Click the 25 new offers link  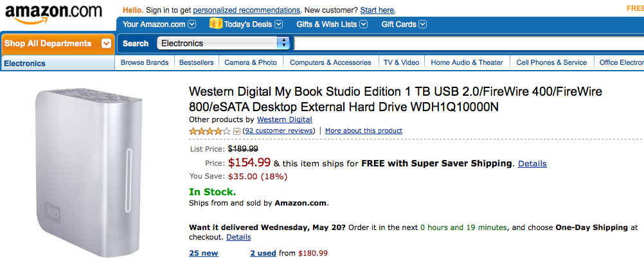(x=204, y=253)
